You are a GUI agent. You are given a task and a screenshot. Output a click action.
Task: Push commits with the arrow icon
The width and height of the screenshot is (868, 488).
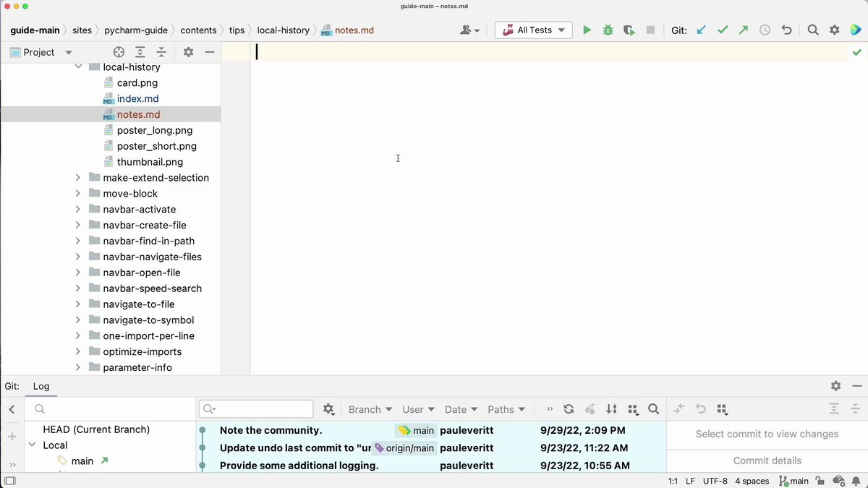click(742, 30)
